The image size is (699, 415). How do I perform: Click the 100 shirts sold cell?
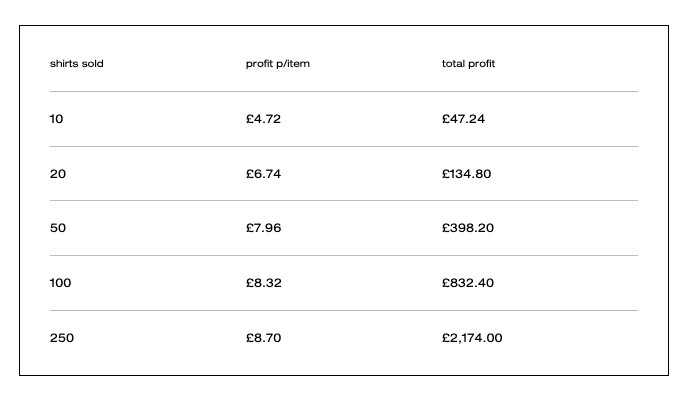pos(61,283)
